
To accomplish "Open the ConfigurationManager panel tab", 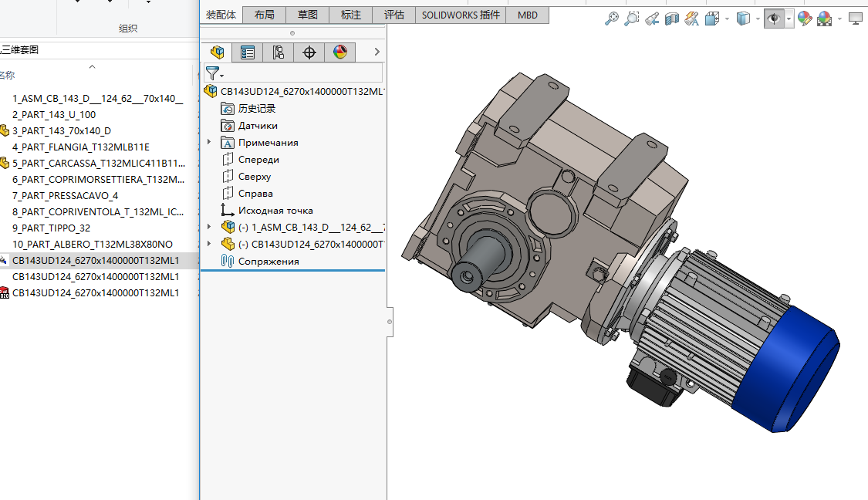I will click(x=278, y=52).
